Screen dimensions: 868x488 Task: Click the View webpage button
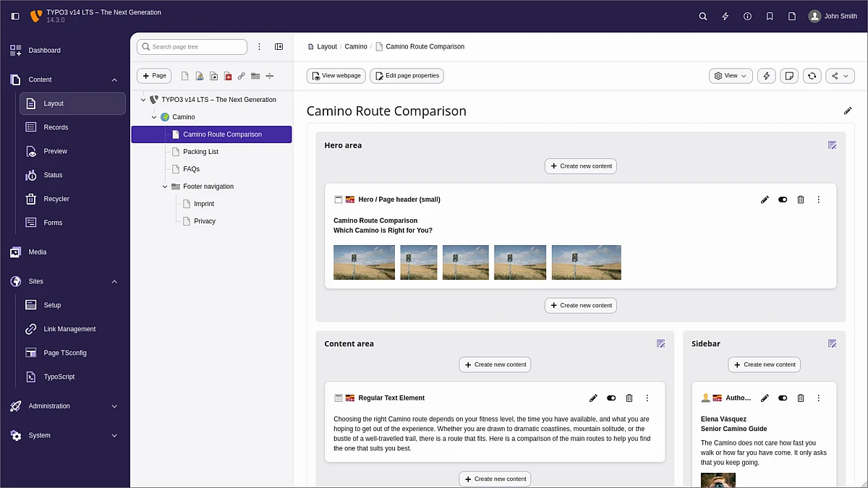coord(336,76)
